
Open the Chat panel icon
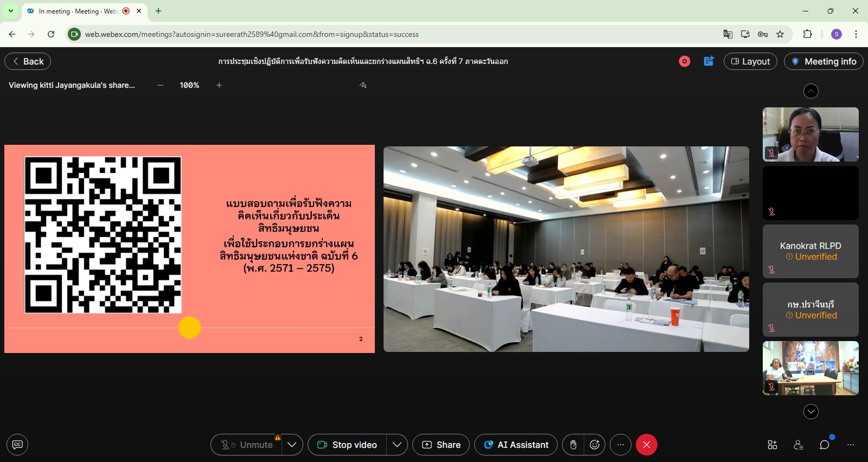pyautogui.click(x=825, y=445)
